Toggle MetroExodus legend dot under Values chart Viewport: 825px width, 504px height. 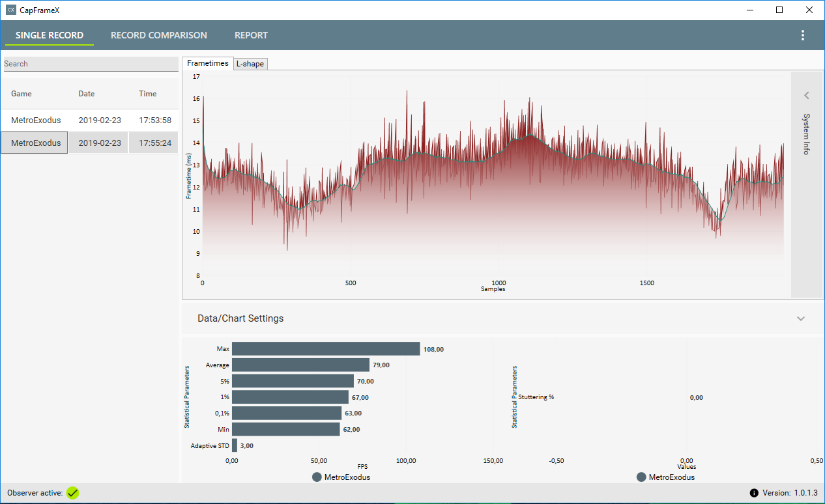641,477
